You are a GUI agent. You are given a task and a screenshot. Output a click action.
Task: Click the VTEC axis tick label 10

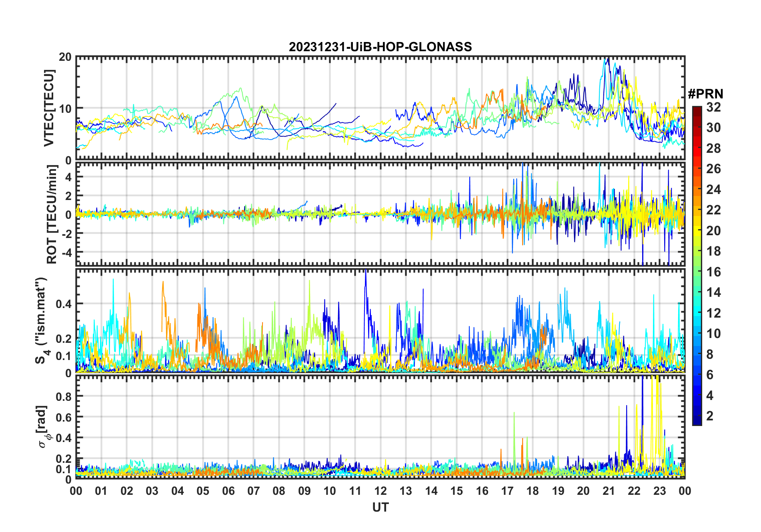click(x=65, y=109)
